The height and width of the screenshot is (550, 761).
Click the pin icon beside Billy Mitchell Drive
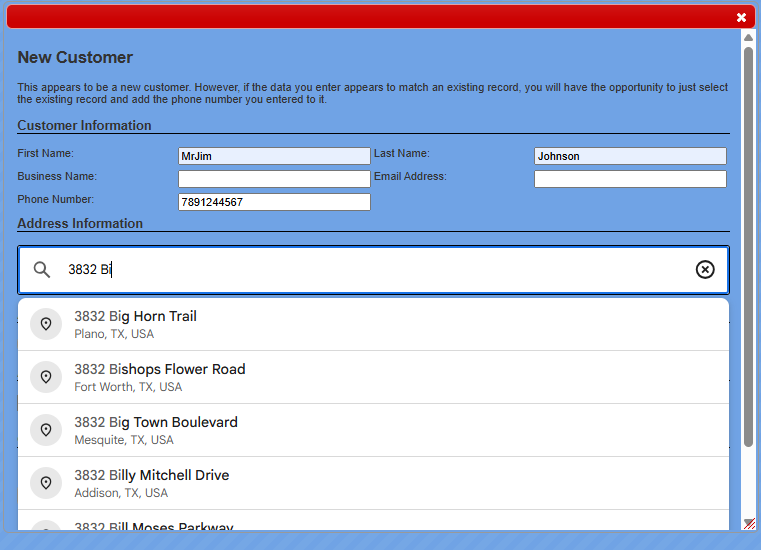[x=46, y=483]
